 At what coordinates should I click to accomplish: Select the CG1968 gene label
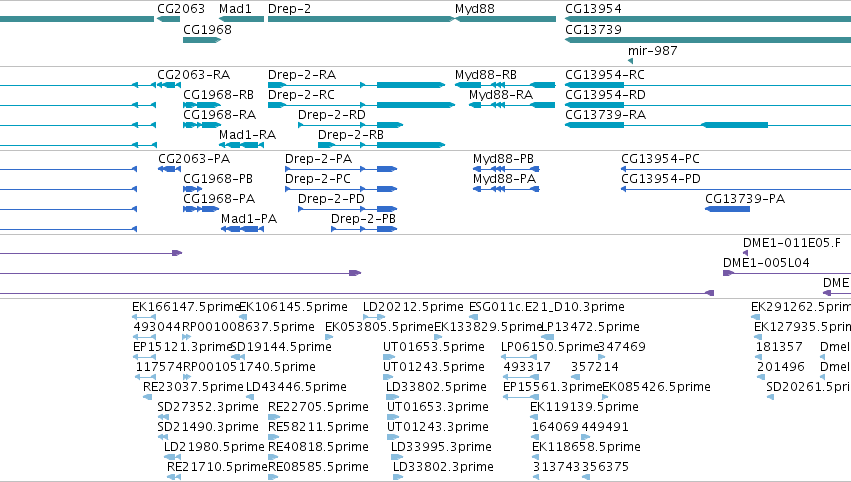(207, 30)
